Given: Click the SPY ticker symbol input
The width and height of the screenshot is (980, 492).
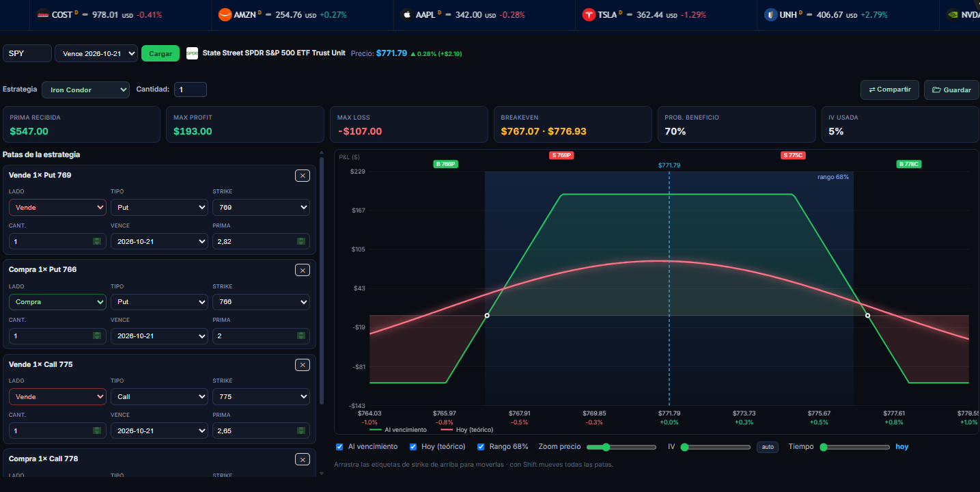Looking at the screenshot, I should pos(27,53).
